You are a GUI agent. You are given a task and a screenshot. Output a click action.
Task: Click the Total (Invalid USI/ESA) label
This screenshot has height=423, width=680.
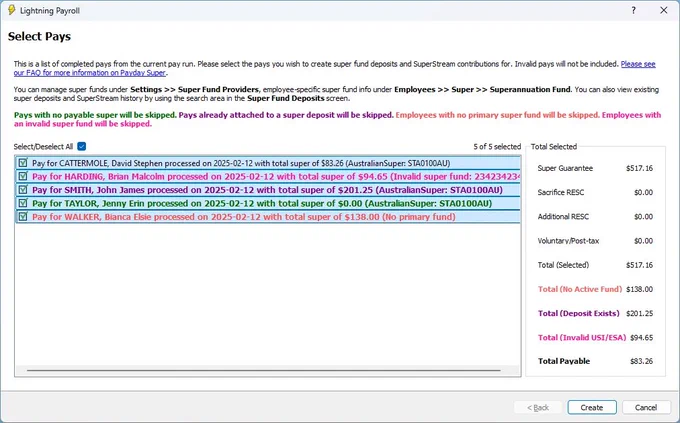pos(582,338)
